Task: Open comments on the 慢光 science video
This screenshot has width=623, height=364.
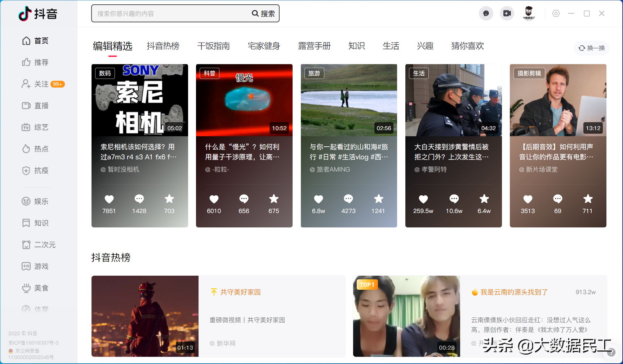Action: (244, 199)
